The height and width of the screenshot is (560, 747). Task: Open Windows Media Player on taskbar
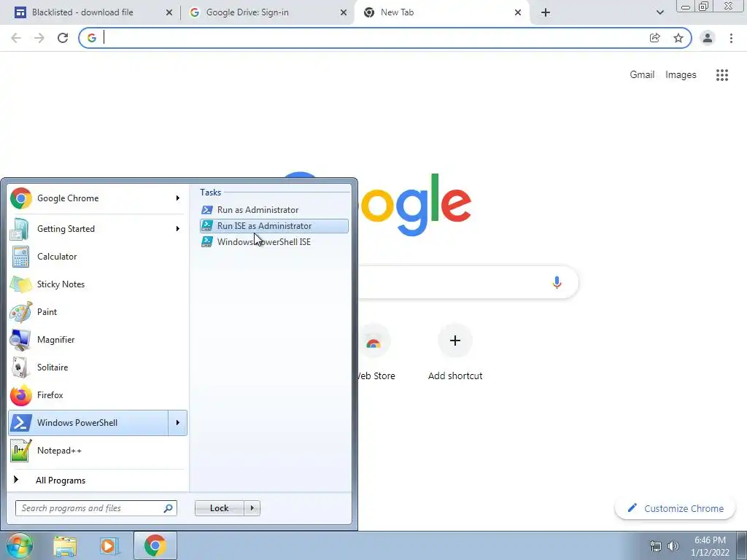coord(109,545)
